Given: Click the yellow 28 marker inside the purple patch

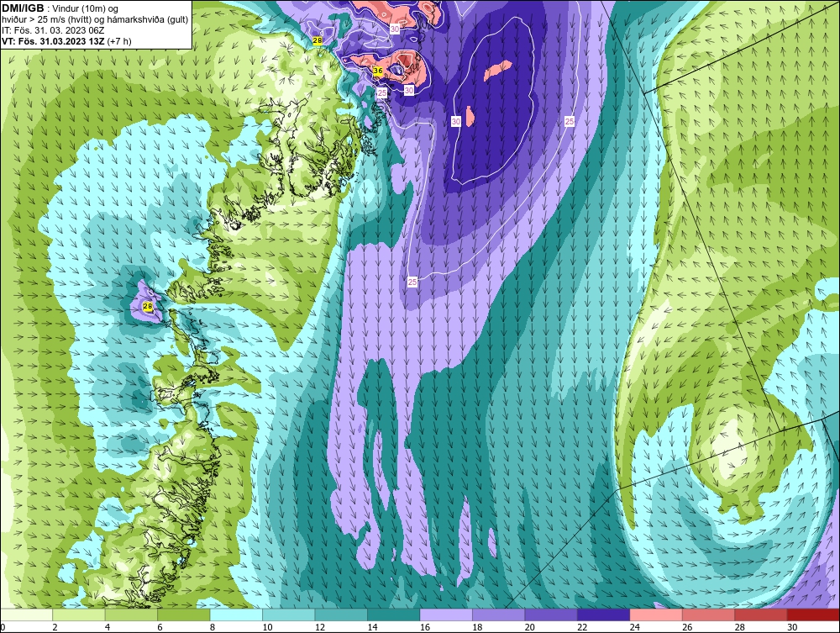Looking at the screenshot, I should [x=148, y=307].
